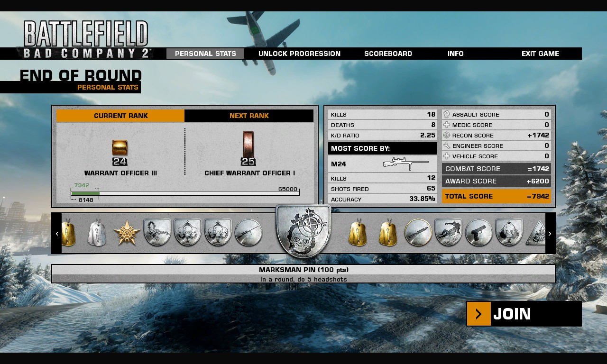Select gold dog tag beside the knife pin
The height and width of the screenshot is (364, 607).
388,233
